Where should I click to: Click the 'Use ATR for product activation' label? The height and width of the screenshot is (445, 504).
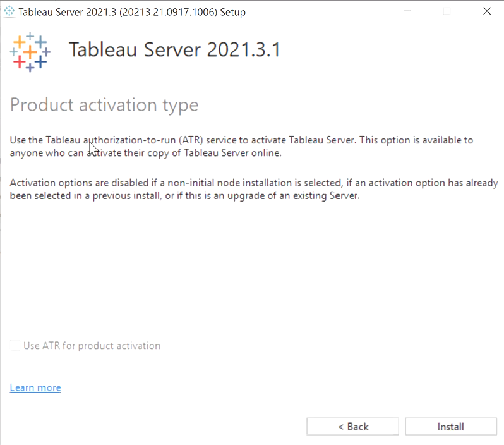(x=92, y=346)
